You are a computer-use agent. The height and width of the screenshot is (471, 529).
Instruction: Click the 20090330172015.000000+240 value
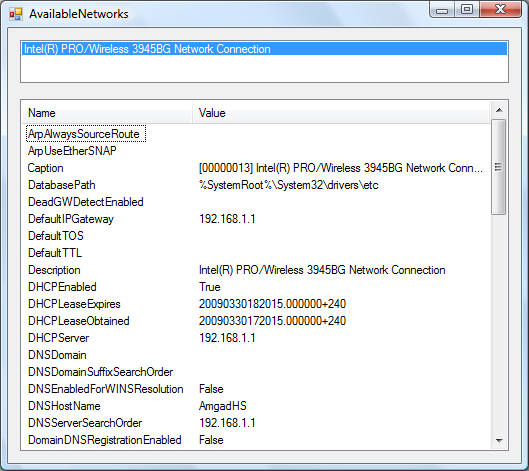272,321
